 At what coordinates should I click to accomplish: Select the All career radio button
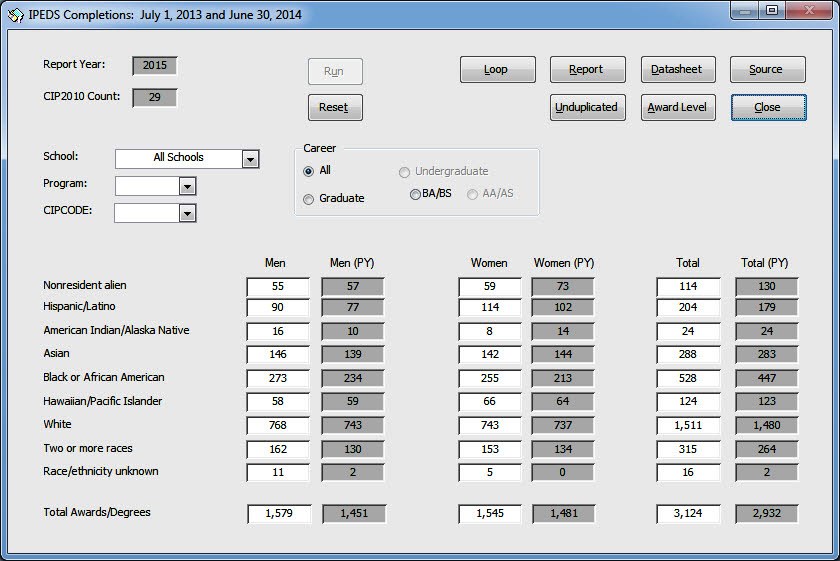click(x=309, y=171)
